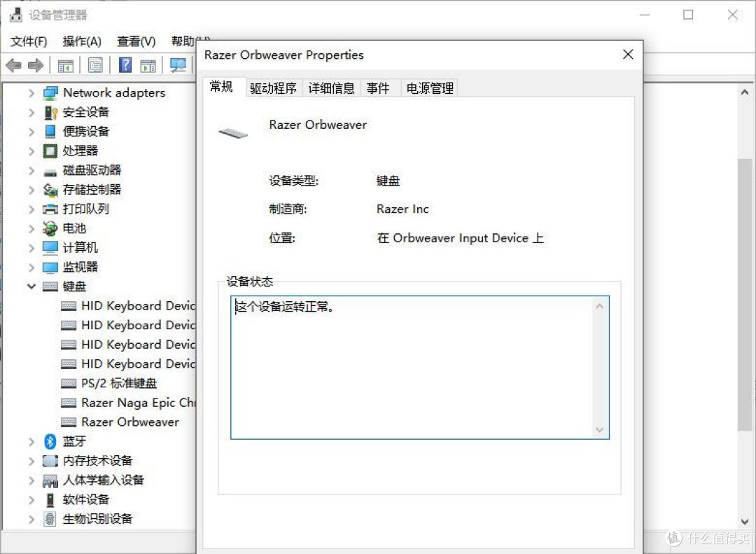Select the 便携设备 category label
The height and width of the screenshot is (554, 756).
(86, 131)
